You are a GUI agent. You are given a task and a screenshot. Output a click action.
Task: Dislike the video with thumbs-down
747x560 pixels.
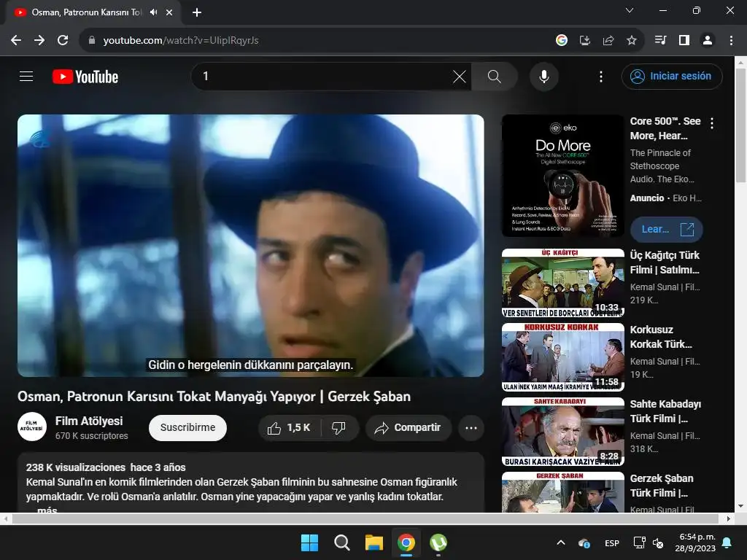point(338,427)
